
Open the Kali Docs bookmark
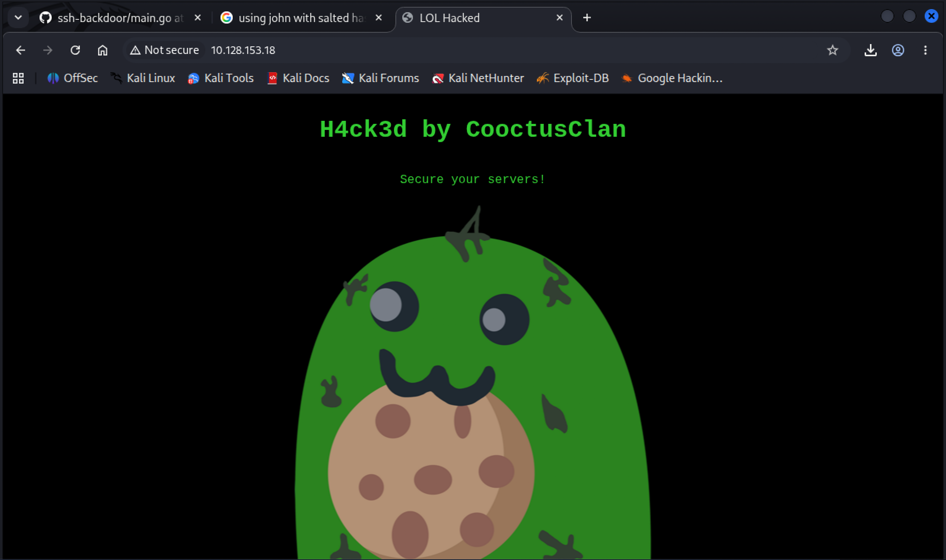point(298,78)
